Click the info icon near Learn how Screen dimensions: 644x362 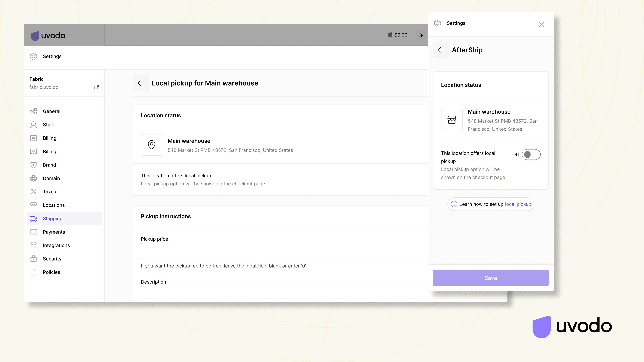tap(454, 204)
